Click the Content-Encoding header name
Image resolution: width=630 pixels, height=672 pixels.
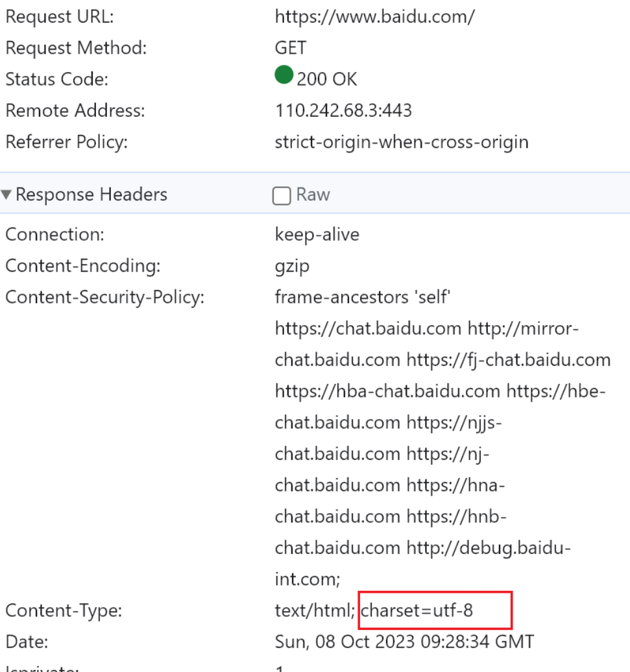click(x=82, y=266)
